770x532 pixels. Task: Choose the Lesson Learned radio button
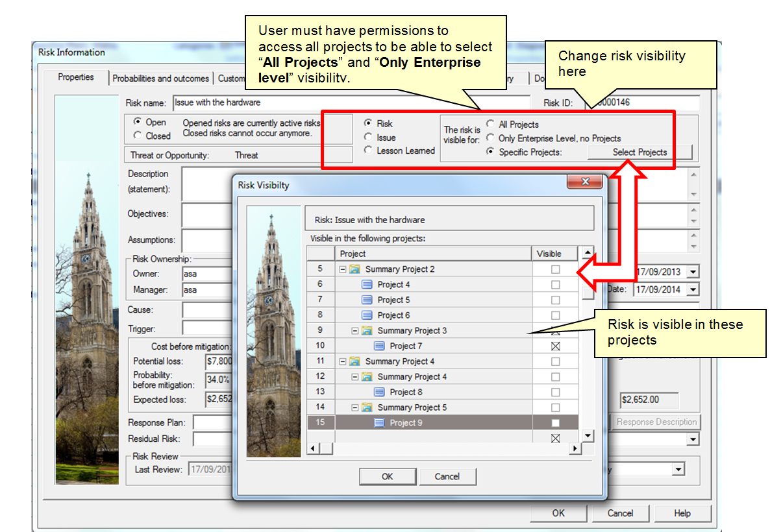pyautogui.click(x=368, y=150)
